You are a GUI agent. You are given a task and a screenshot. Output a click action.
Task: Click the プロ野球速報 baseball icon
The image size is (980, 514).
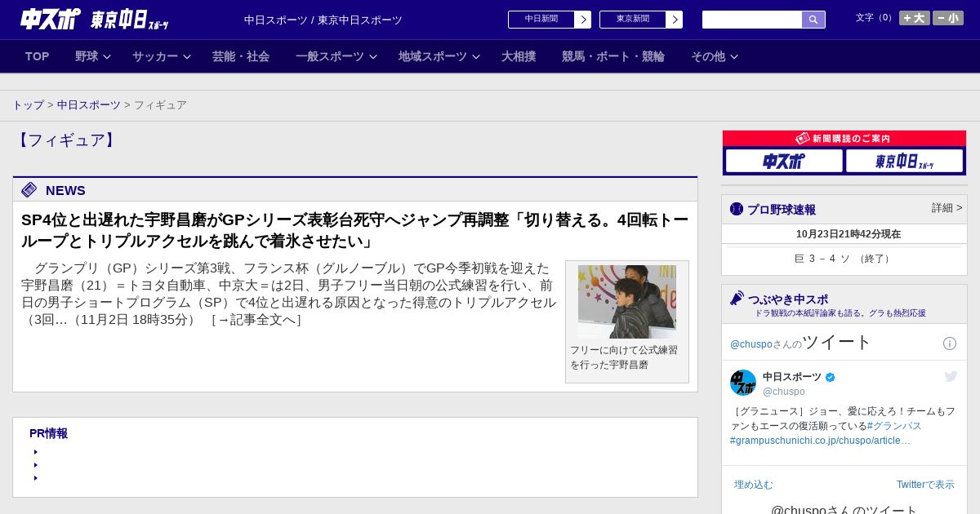coord(737,209)
